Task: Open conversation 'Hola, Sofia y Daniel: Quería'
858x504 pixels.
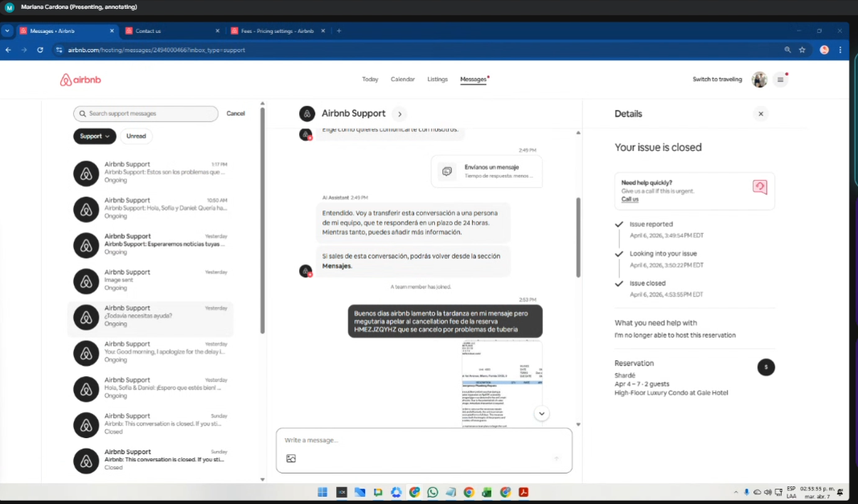Action: point(150,208)
